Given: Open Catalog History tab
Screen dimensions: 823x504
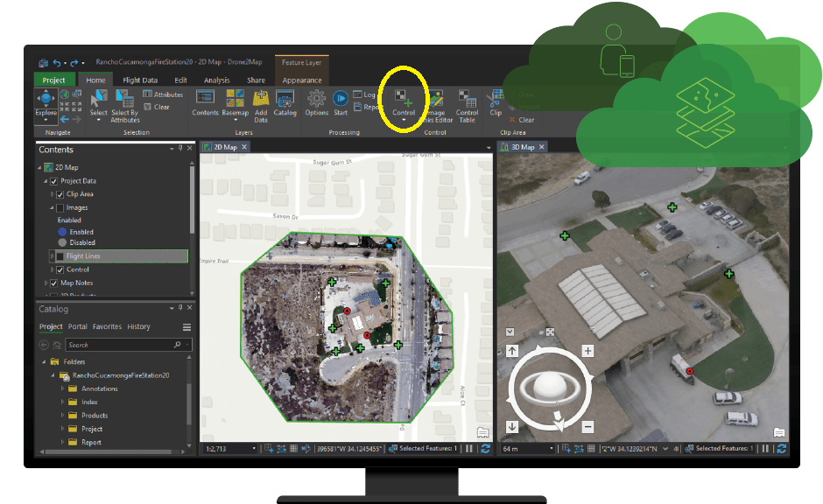Looking at the screenshot, I should pyautogui.click(x=138, y=326).
